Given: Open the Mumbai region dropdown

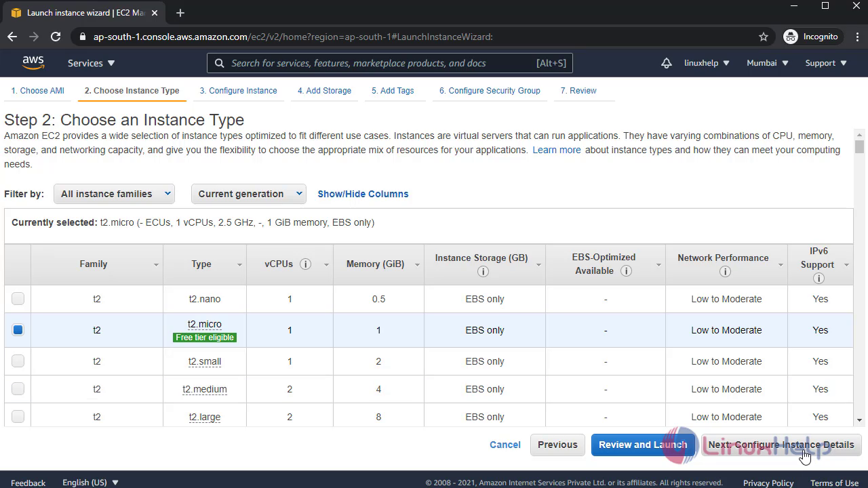Looking at the screenshot, I should [x=768, y=63].
